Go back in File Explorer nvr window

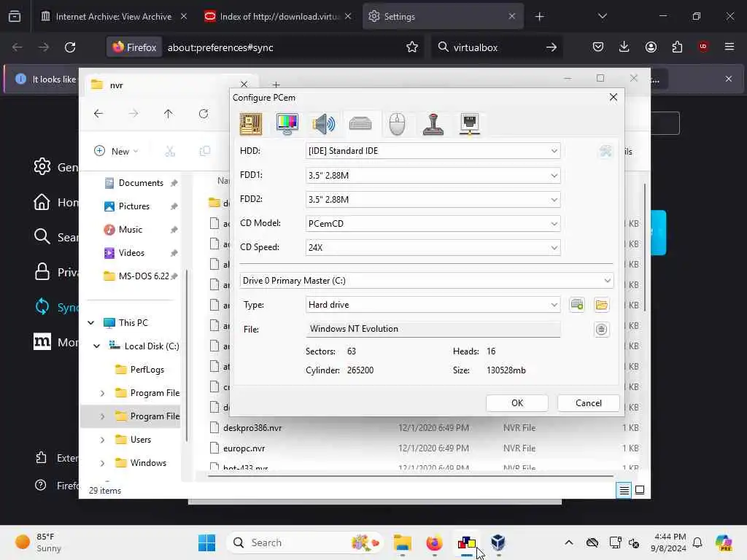point(98,113)
